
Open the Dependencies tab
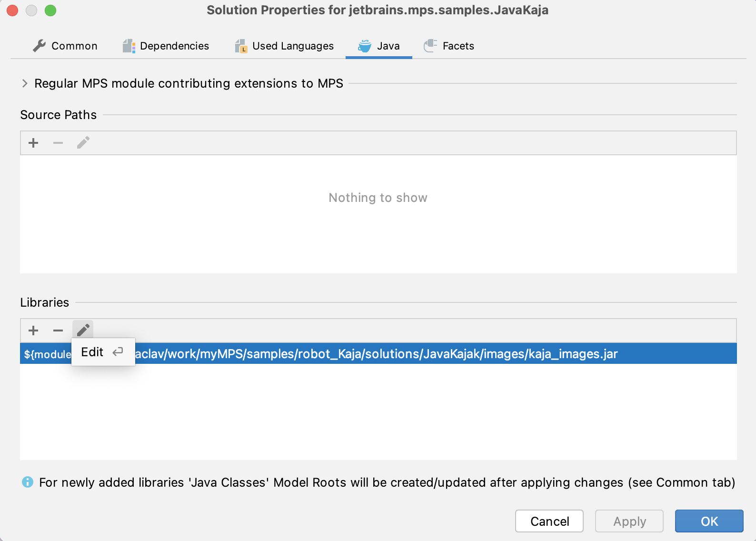166,46
